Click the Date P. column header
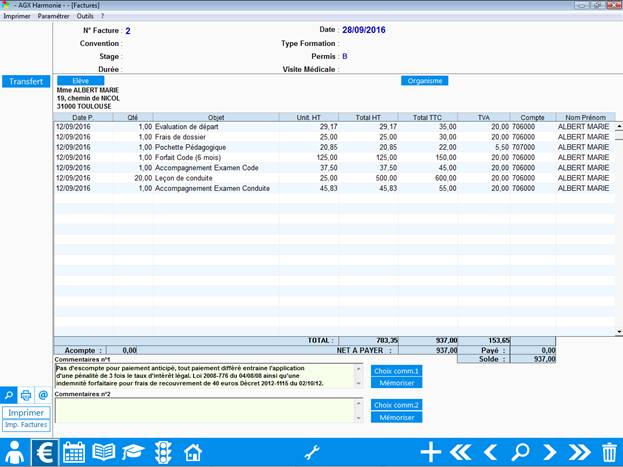The image size is (623, 467). tap(83, 118)
